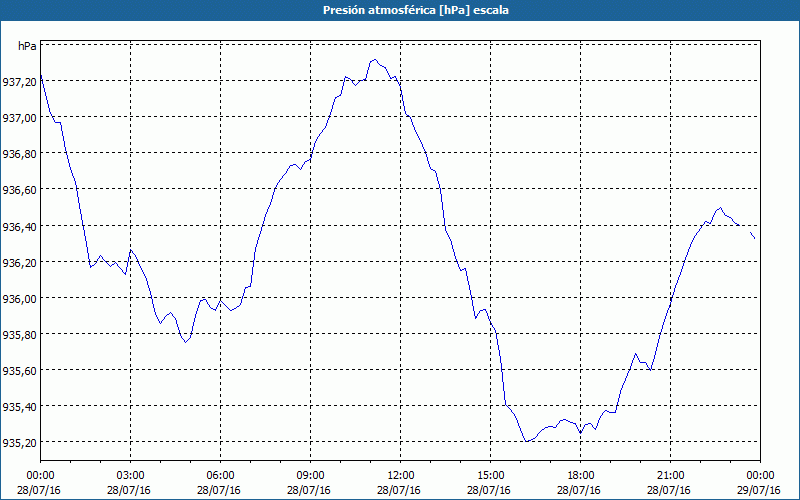The image size is (800, 500).
Task: Click the 15:00 time axis label
Action: coord(490,476)
